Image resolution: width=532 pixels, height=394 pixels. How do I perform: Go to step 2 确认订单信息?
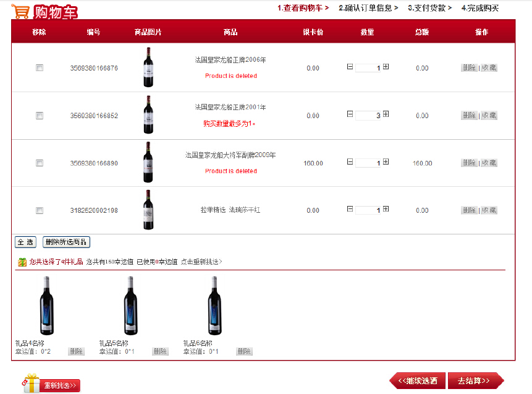(x=368, y=8)
